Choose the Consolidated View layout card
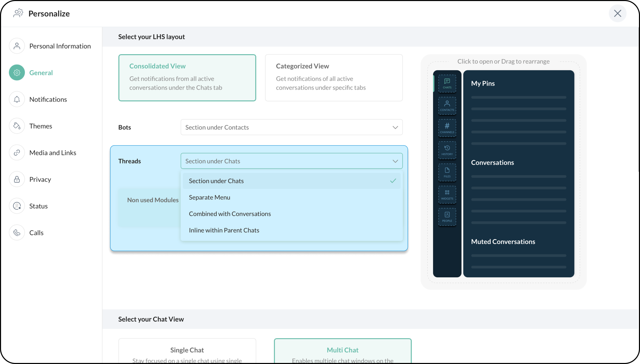Viewport: 640px width, 364px height. pyautogui.click(x=187, y=77)
